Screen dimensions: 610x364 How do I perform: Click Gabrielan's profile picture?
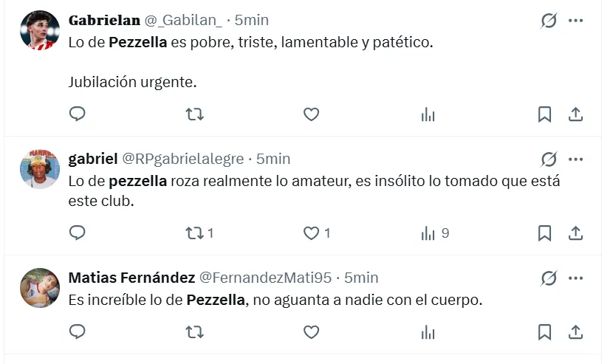[x=39, y=30]
